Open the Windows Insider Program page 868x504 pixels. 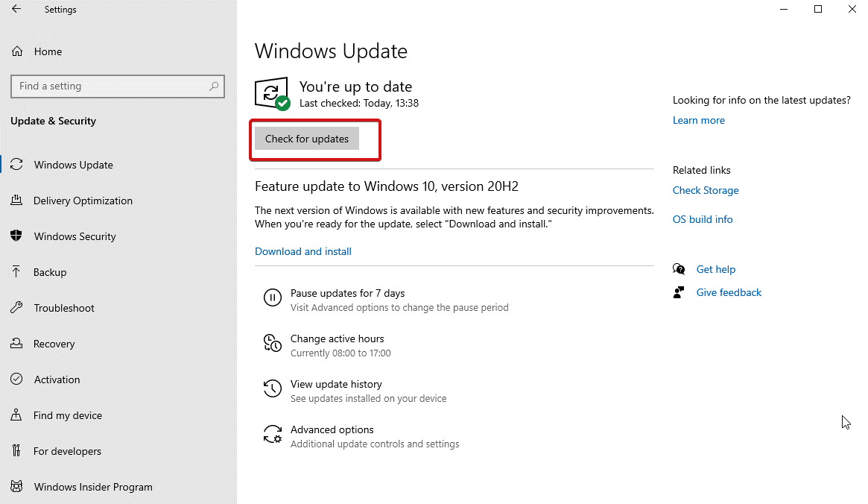click(93, 487)
